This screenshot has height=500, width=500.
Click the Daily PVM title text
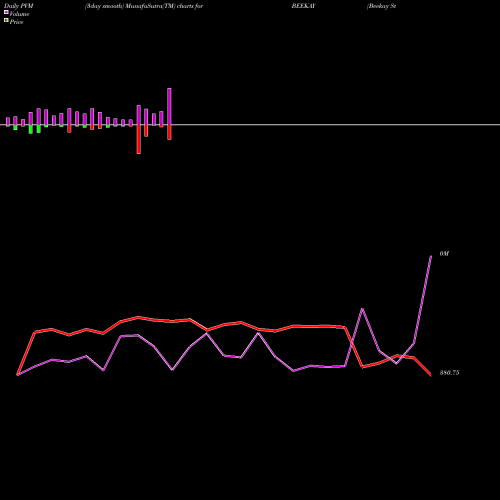[19, 6]
